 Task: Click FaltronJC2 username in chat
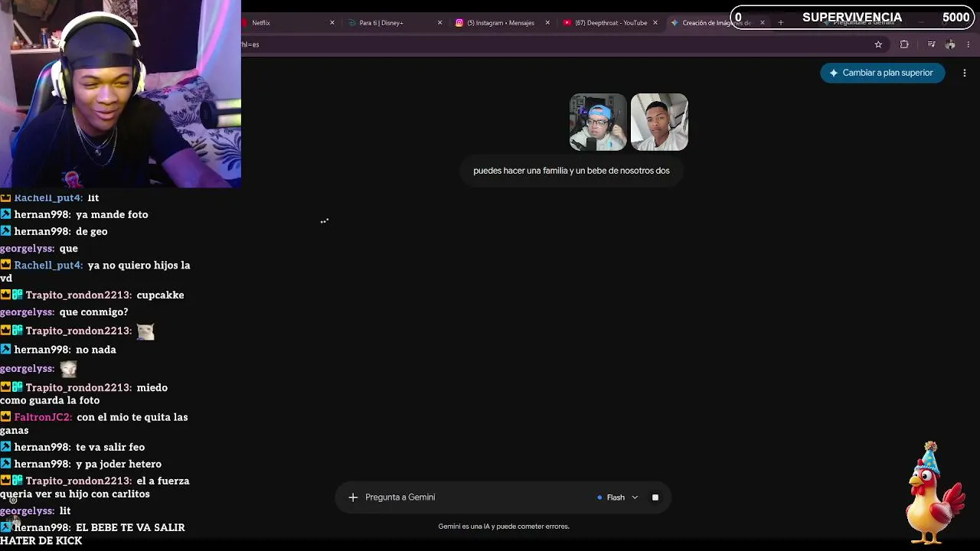[x=43, y=417]
